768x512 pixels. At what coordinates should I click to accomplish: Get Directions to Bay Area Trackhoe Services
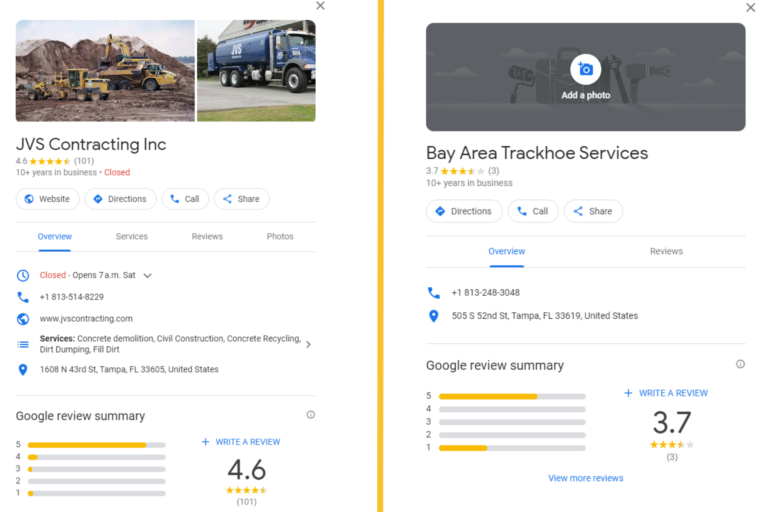coord(464,211)
